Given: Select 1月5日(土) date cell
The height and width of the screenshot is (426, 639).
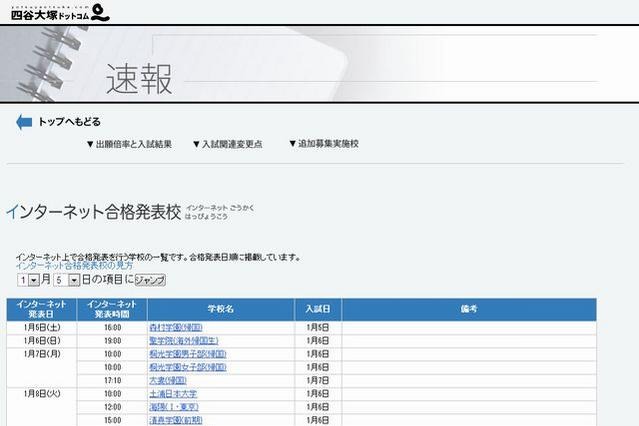Looking at the screenshot, I should pos(42,327).
